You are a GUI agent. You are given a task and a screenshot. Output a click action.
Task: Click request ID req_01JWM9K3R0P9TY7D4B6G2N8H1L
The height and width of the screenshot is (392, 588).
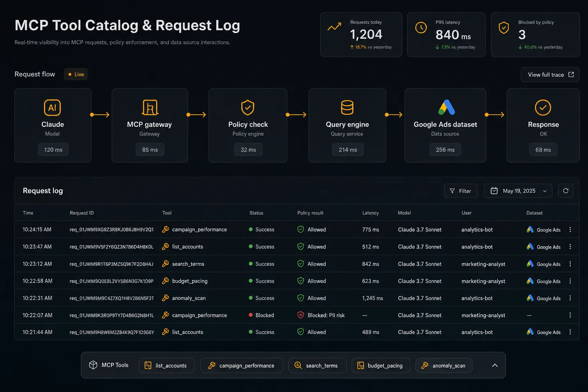coord(112,315)
